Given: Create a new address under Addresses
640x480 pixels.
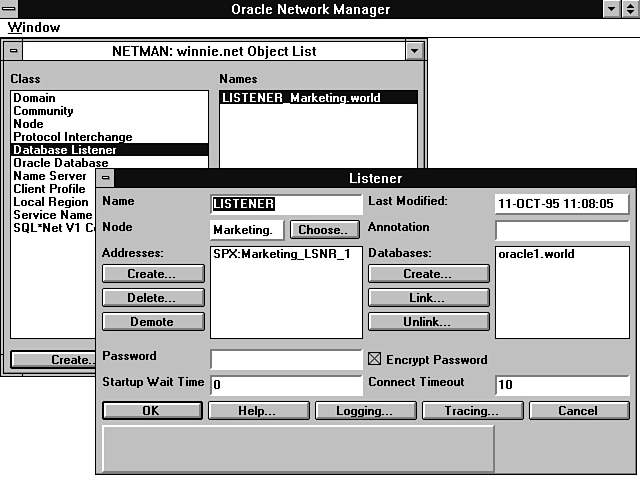Looking at the screenshot, I should pos(152,274).
